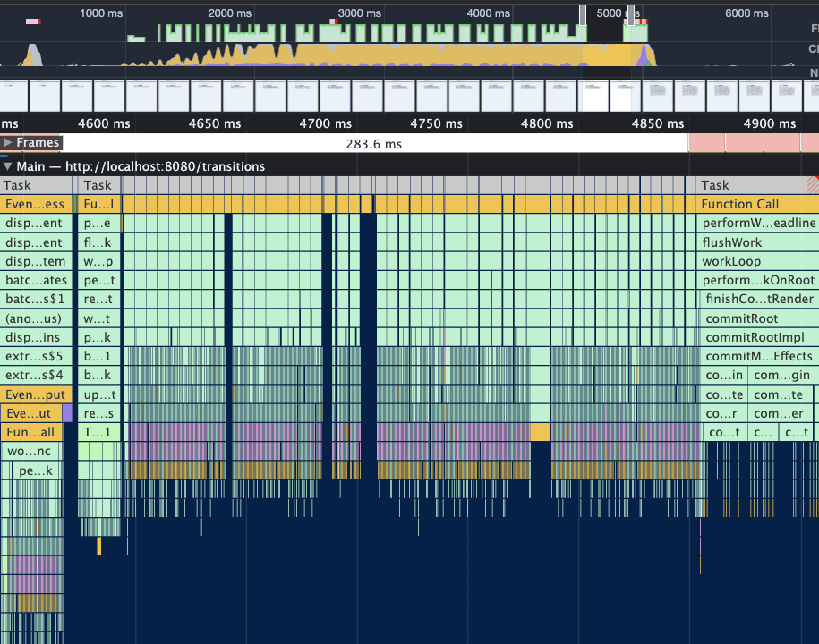The height and width of the screenshot is (644, 819).
Task: Expand the Frames track disclosure triangle
Action: point(8,143)
